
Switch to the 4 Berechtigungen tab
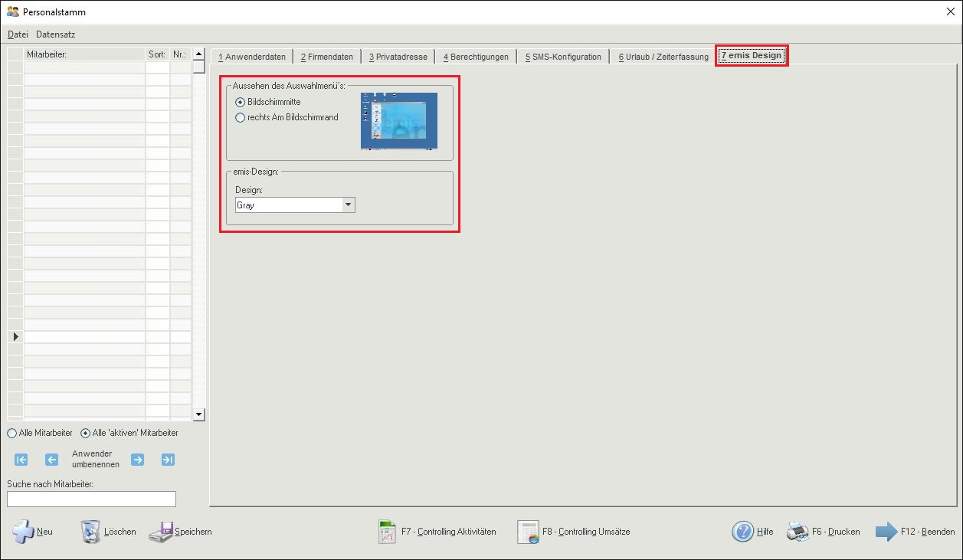tap(476, 57)
